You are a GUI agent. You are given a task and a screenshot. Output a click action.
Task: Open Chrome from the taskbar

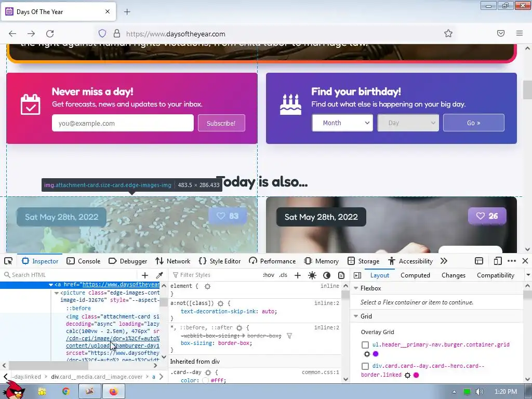66,391
